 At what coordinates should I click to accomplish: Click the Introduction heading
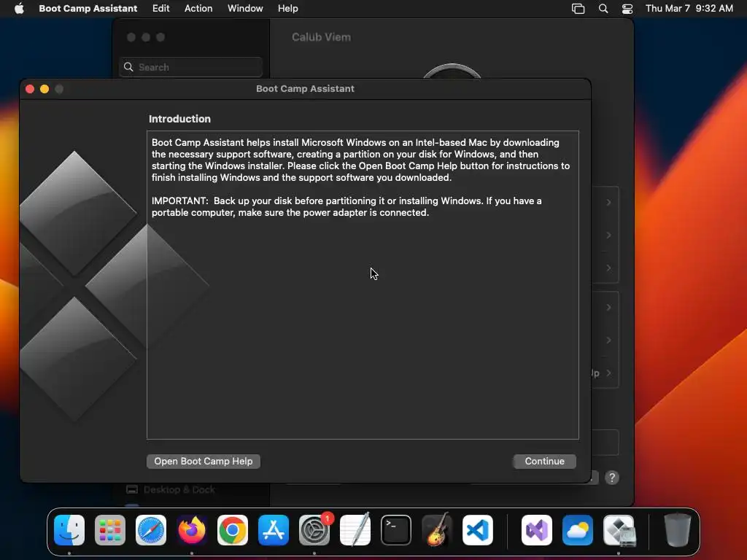pyautogui.click(x=179, y=119)
